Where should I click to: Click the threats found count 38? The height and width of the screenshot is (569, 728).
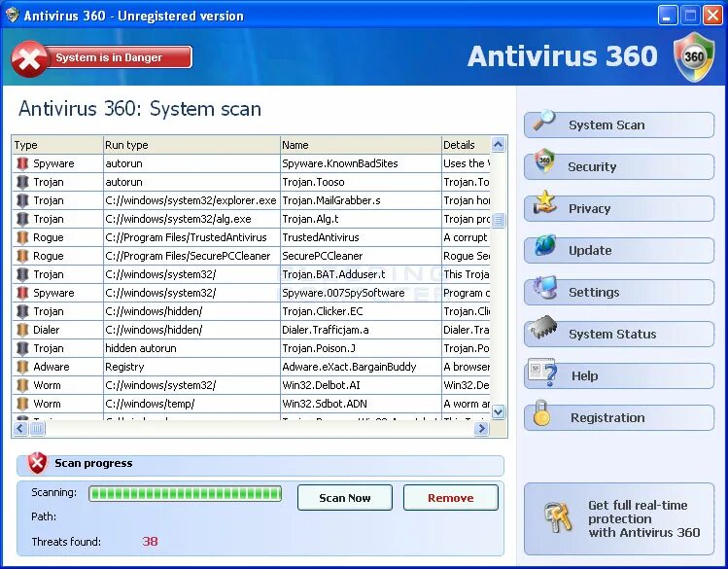pyautogui.click(x=150, y=541)
